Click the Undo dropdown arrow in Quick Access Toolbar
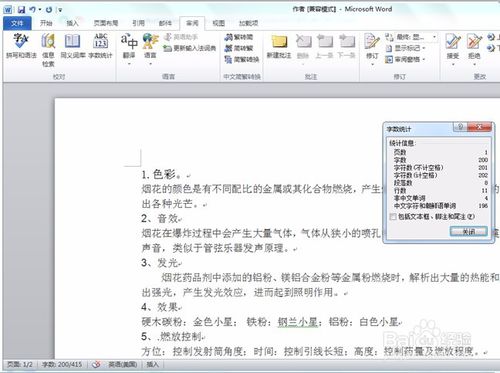 tap(40, 10)
